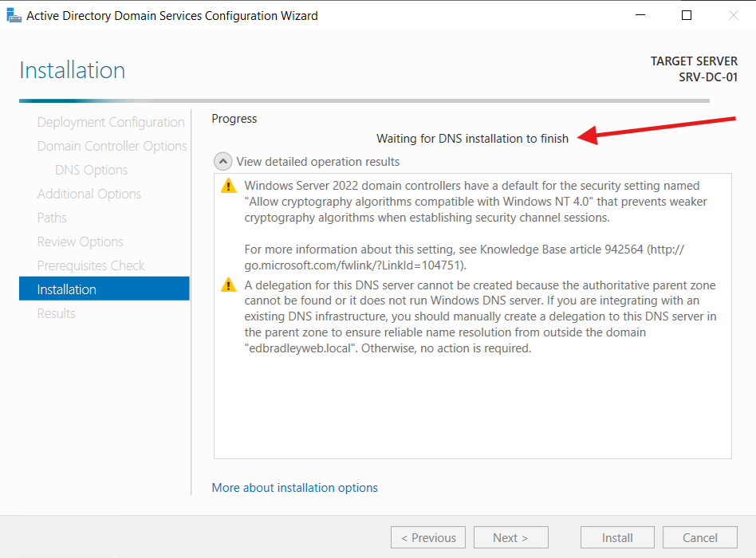Click the warning icon beside the cryptography message

228,185
